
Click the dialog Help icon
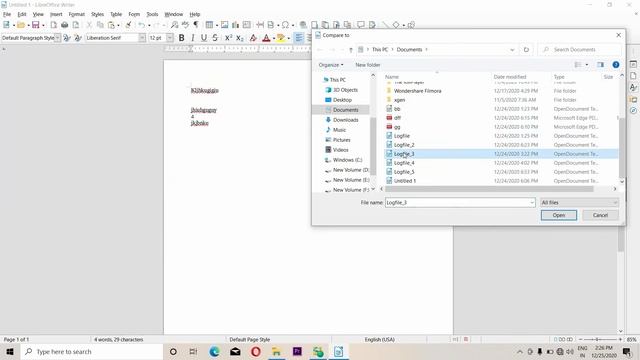tap(616, 65)
